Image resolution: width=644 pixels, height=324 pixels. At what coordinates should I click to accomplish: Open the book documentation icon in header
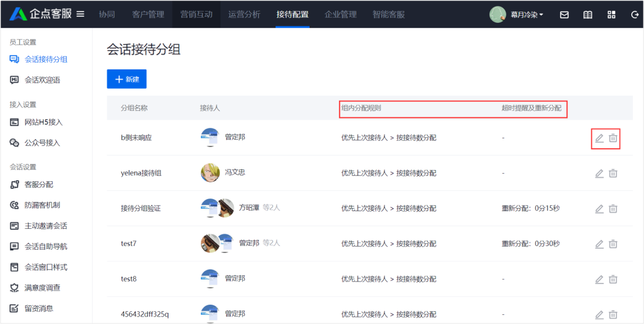coord(588,15)
